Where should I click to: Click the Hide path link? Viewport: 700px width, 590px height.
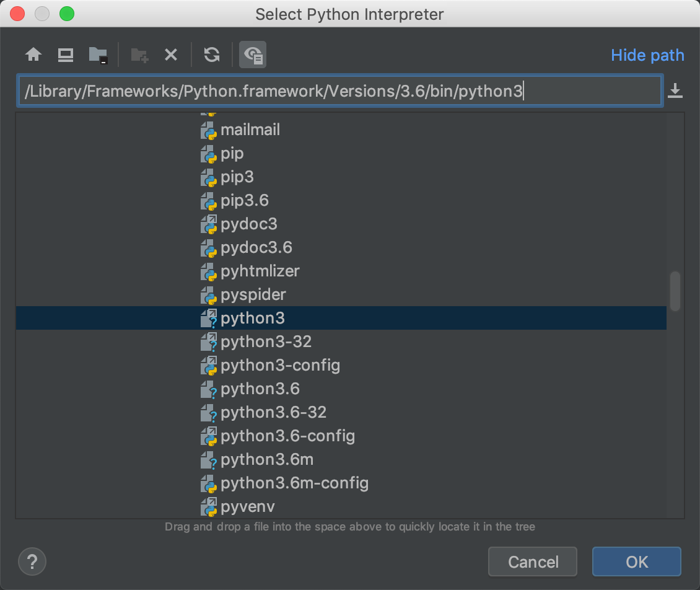(x=647, y=55)
